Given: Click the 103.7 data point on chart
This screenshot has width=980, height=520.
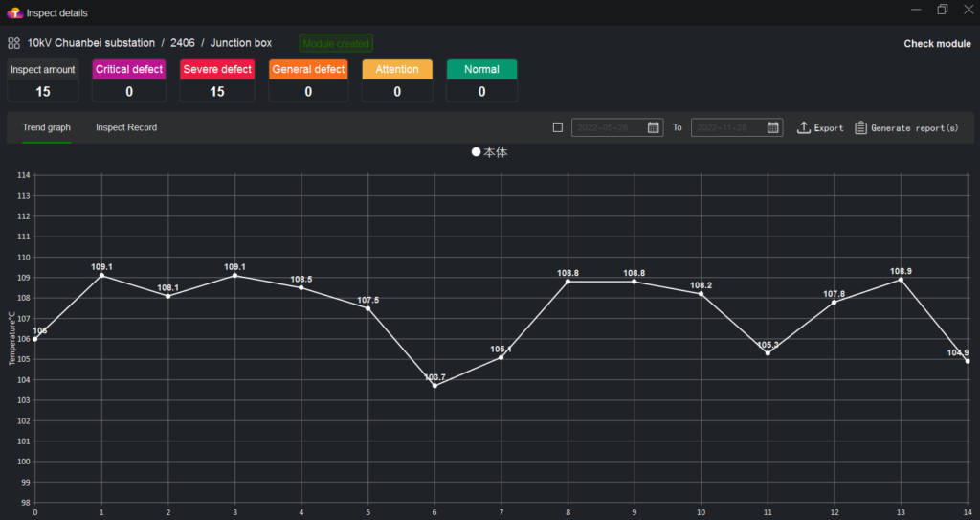Looking at the screenshot, I should (x=434, y=386).
